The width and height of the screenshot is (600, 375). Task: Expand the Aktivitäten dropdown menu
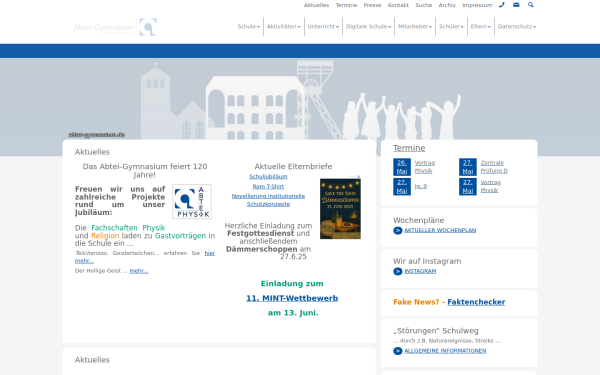(284, 27)
